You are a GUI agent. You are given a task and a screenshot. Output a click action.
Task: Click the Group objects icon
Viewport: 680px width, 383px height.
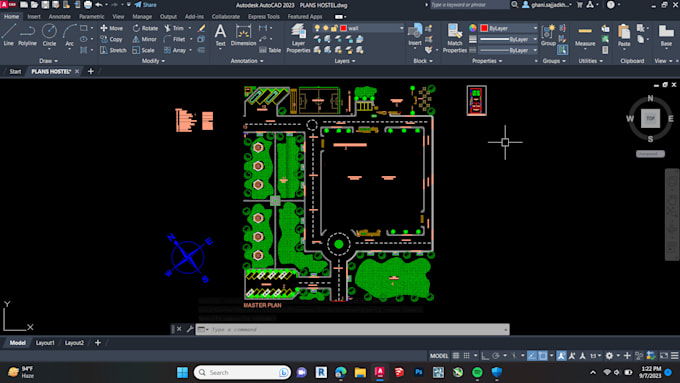(548, 35)
